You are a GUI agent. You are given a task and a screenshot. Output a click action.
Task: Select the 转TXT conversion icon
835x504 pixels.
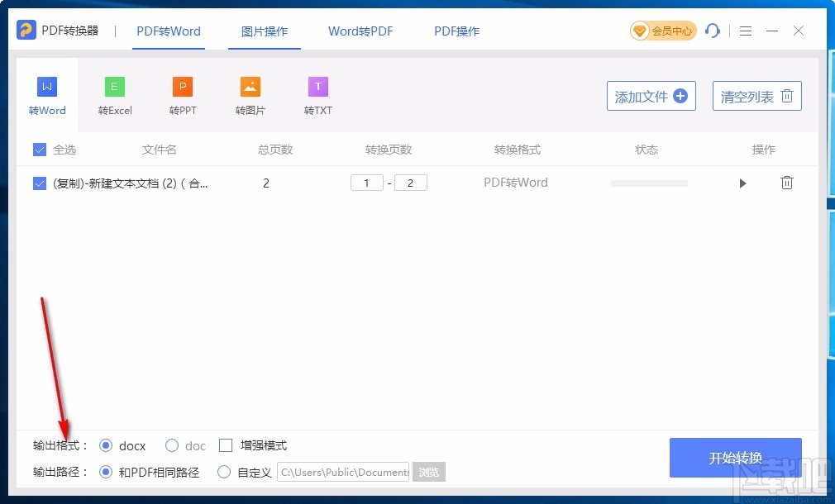[x=317, y=85]
